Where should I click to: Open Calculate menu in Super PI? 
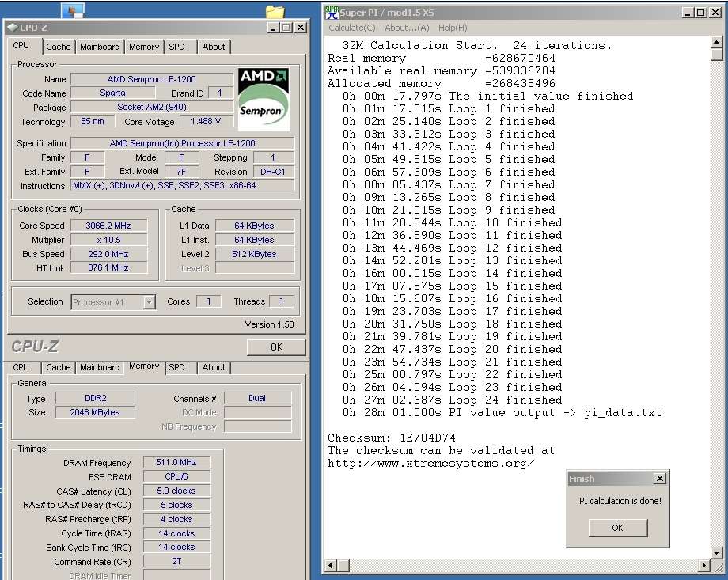pos(351,28)
